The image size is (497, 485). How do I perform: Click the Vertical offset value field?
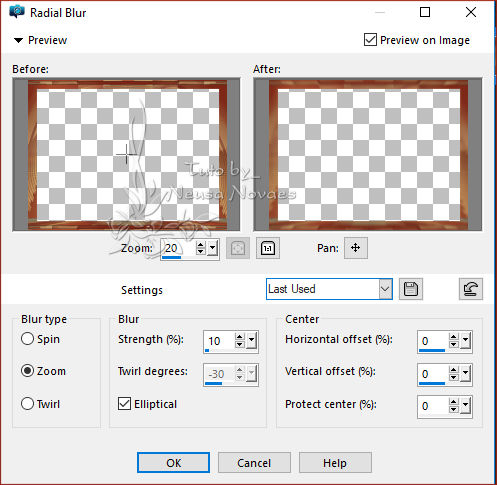click(x=433, y=374)
